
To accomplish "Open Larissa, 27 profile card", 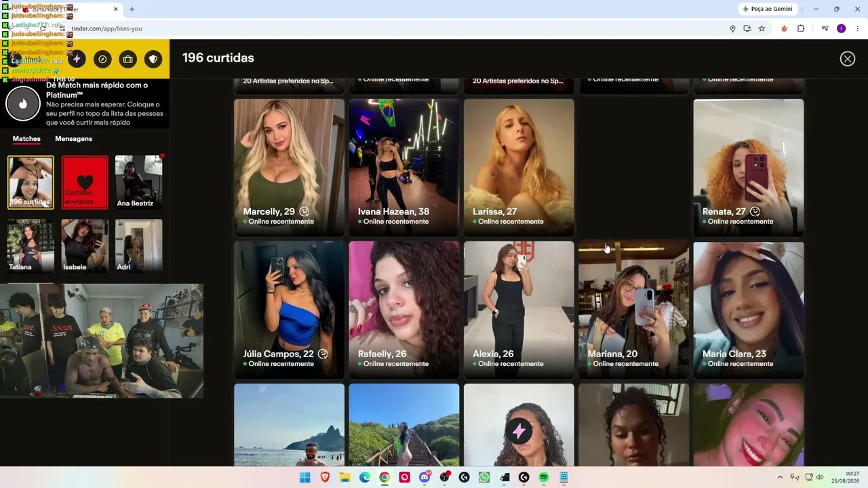I will (519, 167).
